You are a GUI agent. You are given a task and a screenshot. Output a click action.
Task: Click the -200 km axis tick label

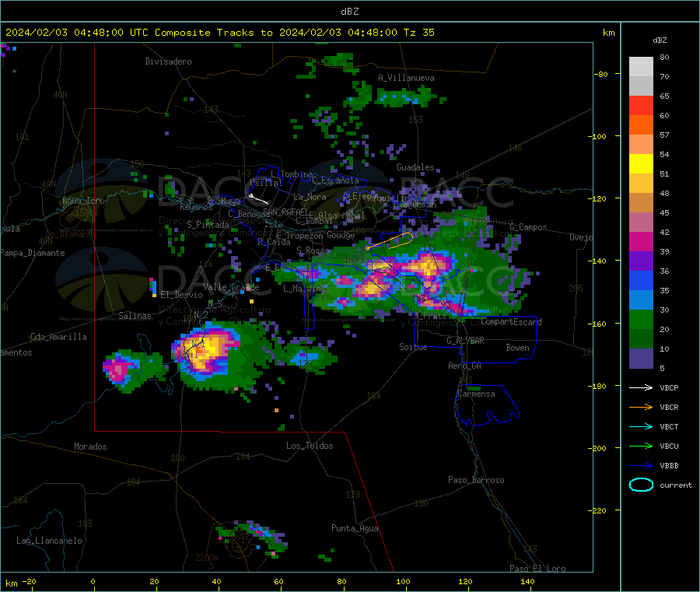pyautogui.click(x=599, y=448)
